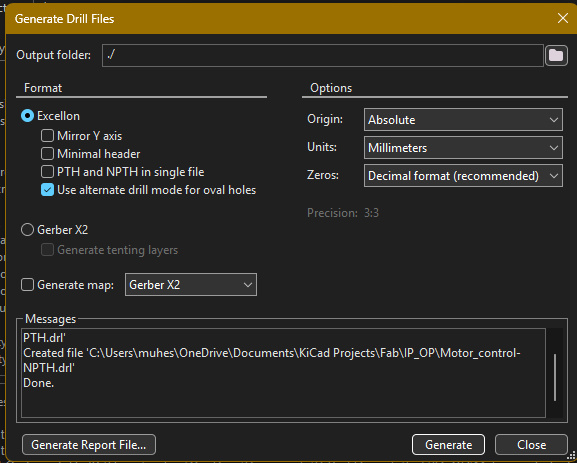Image resolution: width=577 pixels, height=463 pixels.
Task: Click the Generate button
Action: point(448,445)
